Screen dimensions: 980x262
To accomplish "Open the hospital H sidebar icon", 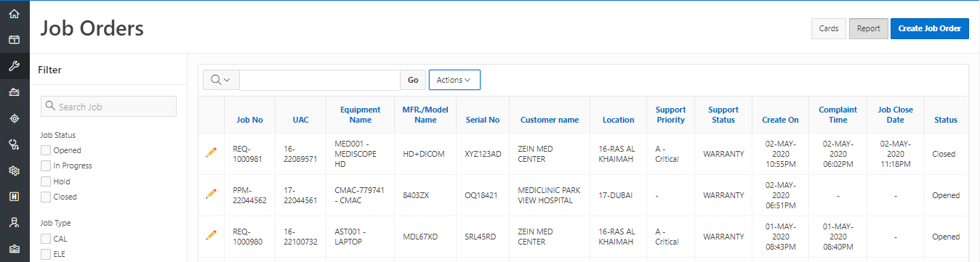I will pyautogui.click(x=14, y=197).
